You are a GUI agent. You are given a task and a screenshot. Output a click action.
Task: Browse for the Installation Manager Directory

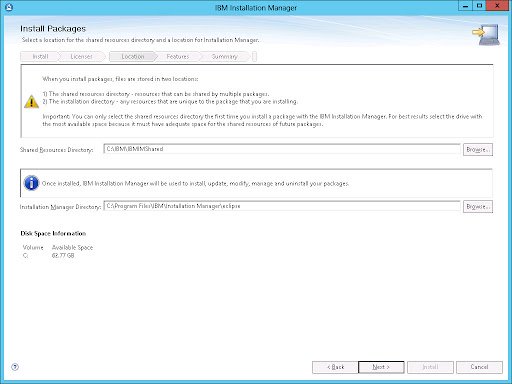pos(478,207)
